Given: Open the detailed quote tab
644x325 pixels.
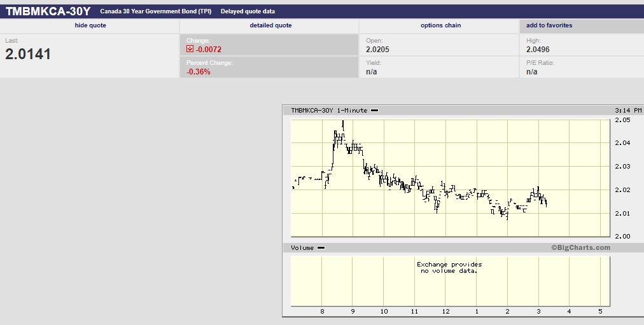Looking at the screenshot, I should tap(270, 25).
